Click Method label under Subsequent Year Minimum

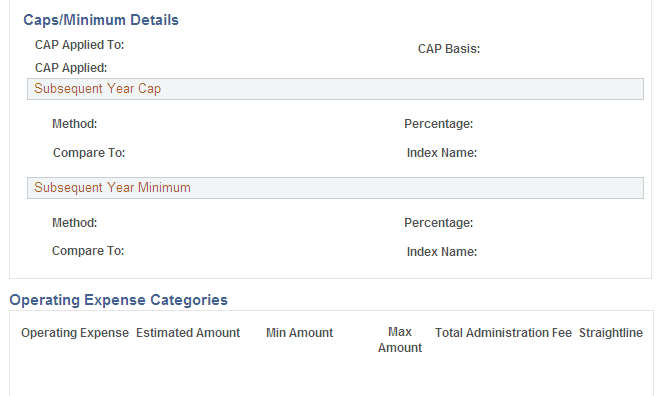point(75,223)
